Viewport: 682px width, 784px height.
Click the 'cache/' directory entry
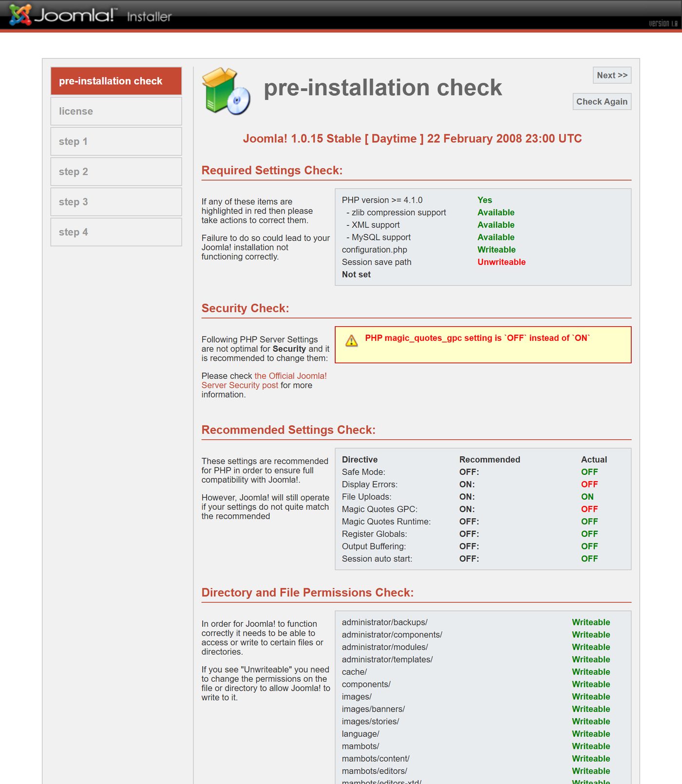pos(354,672)
